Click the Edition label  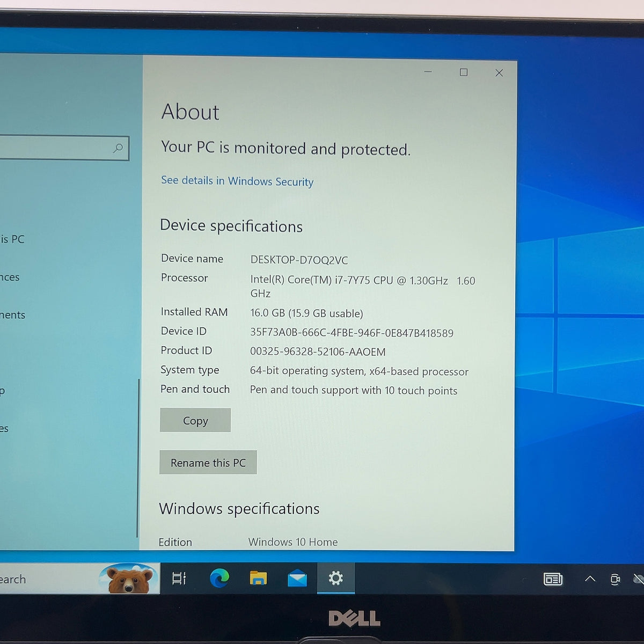pos(175,542)
